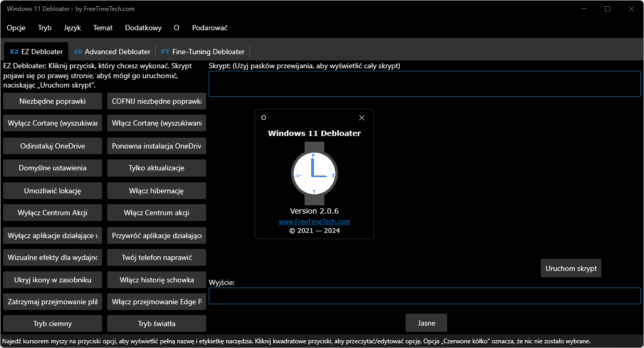Switch to the EZ Debloater tab

pyautogui.click(x=36, y=52)
